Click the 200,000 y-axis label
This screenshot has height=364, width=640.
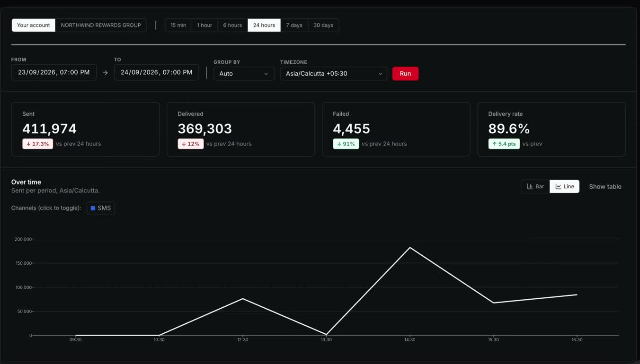[x=23, y=239]
